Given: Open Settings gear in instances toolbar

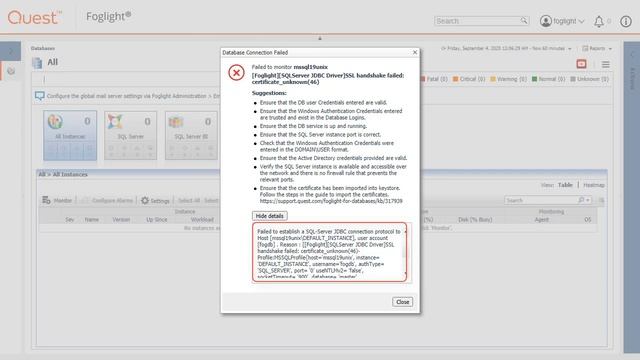Looking at the screenshot, I should click(155, 200).
